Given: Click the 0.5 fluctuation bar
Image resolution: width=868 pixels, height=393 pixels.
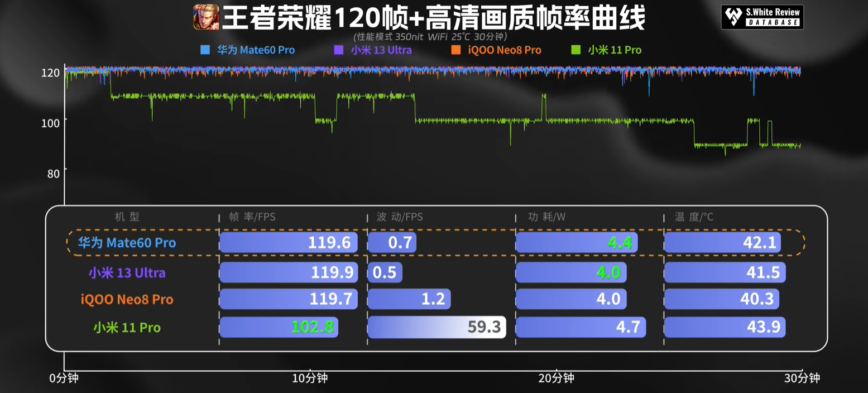Looking at the screenshot, I should pyautogui.click(x=385, y=272).
